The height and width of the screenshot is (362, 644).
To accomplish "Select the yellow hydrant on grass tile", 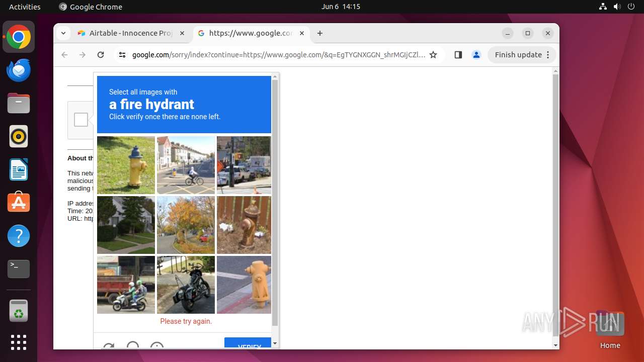I will coord(126,165).
